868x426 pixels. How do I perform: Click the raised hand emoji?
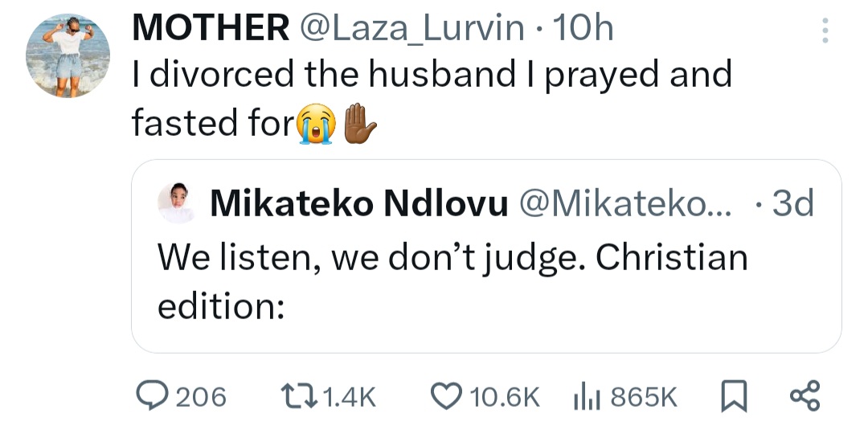(360, 126)
